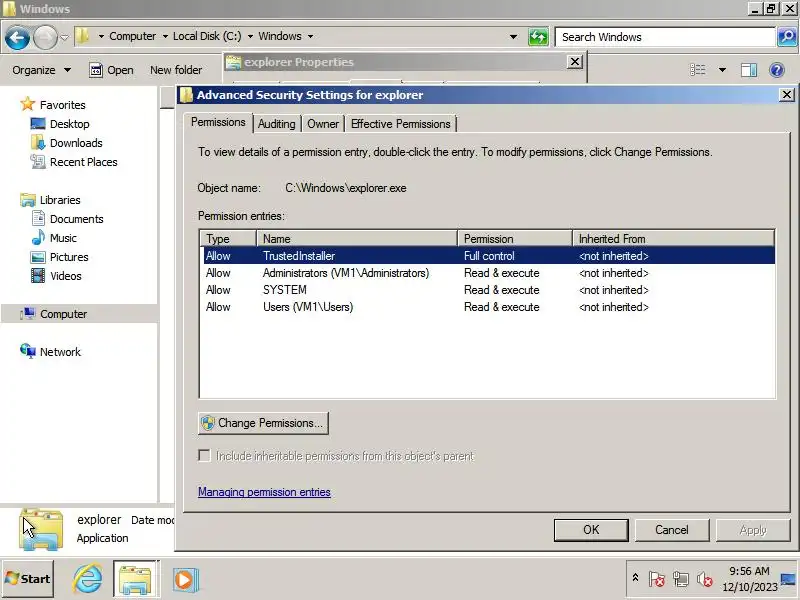Switch to the Owner tab
The height and width of the screenshot is (600, 800).
click(322, 124)
